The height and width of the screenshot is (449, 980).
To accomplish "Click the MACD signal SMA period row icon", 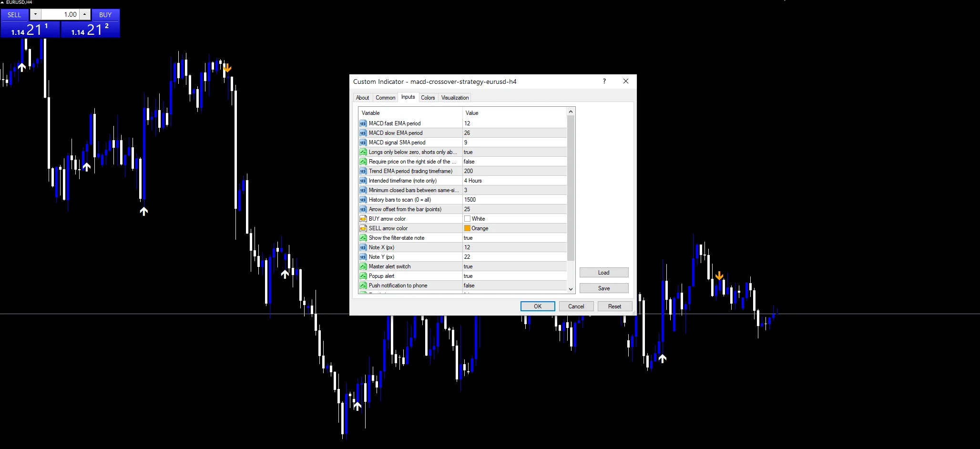I will point(363,143).
